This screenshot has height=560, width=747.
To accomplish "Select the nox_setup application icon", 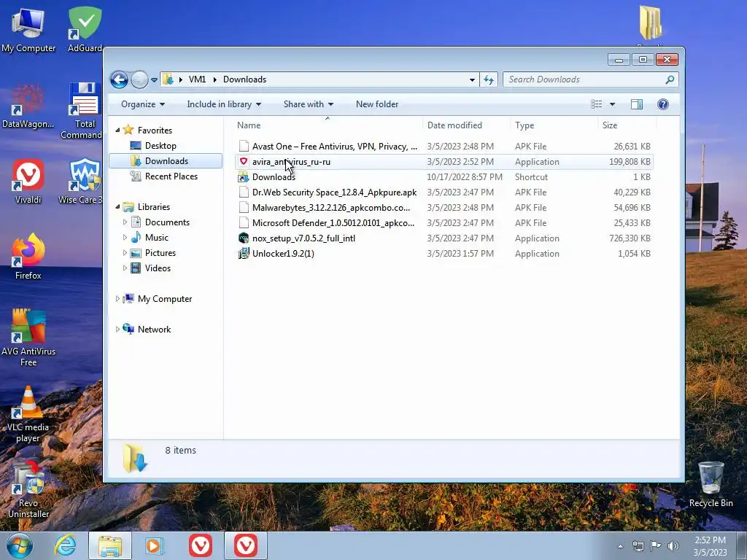I will click(244, 238).
